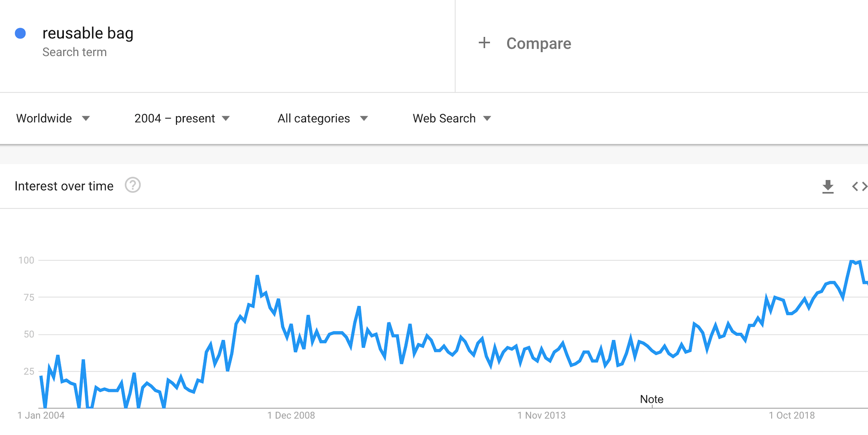Open help for Interest over time
This screenshot has width=868, height=435.
133,185
